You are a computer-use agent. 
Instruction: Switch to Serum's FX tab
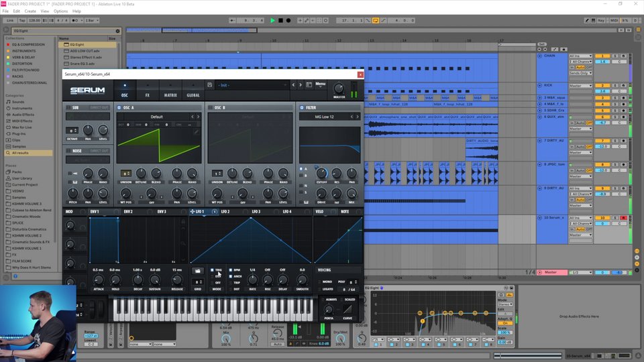click(x=148, y=90)
